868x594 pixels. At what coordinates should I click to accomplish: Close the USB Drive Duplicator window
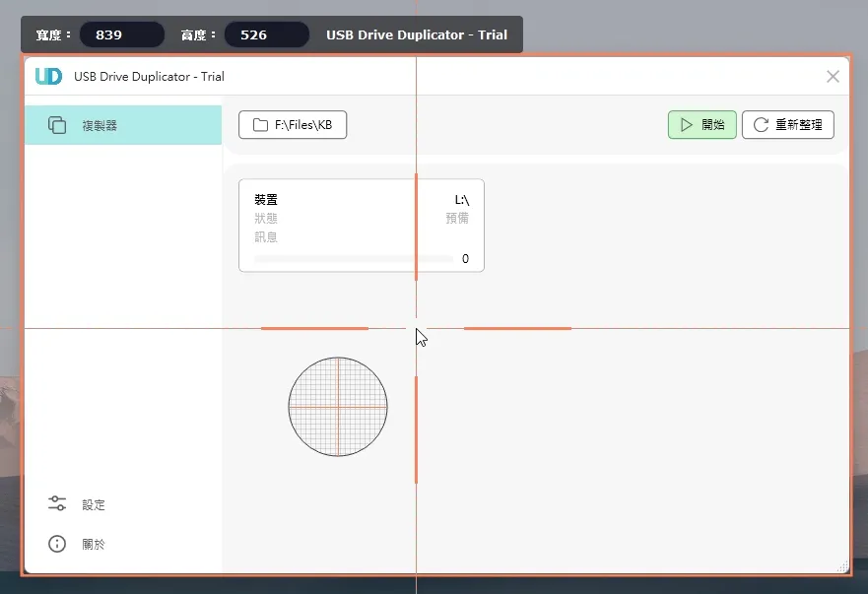point(833,77)
